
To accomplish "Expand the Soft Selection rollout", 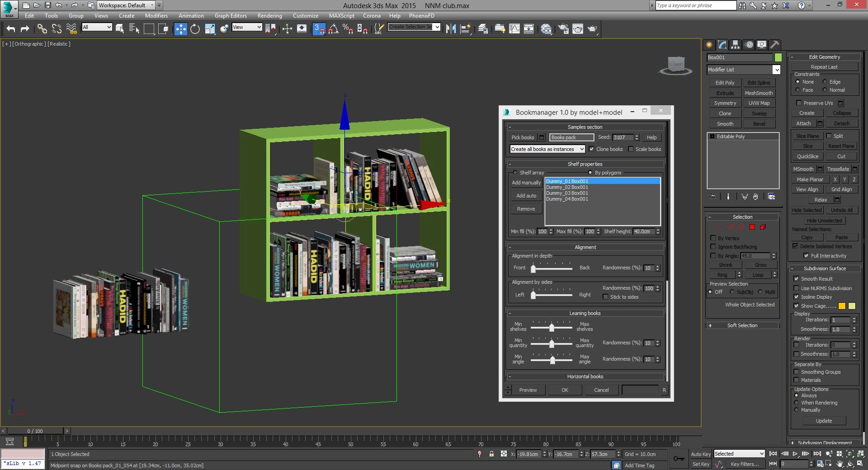I will 742,325.
